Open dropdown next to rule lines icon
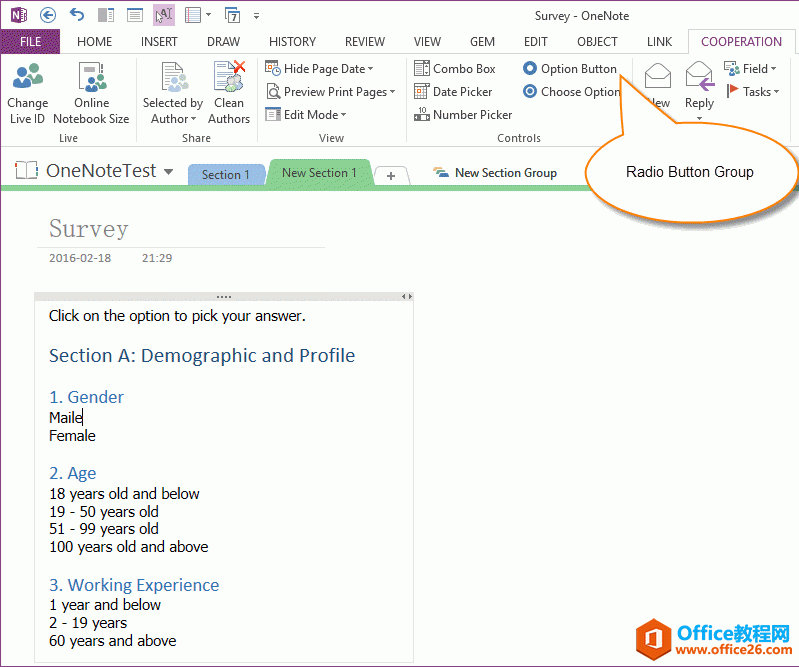This screenshot has height=667, width=799. tap(208, 15)
